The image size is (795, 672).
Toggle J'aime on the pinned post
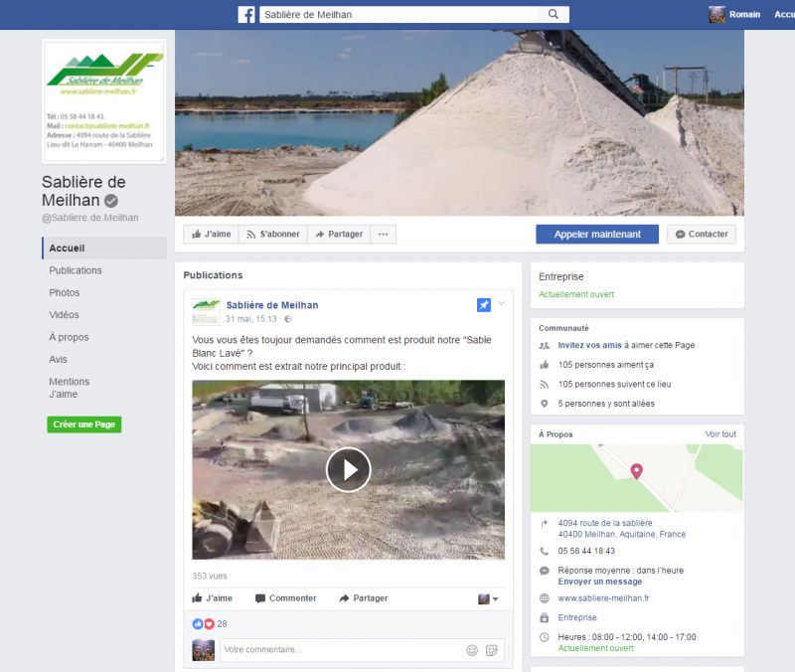tap(212, 598)
